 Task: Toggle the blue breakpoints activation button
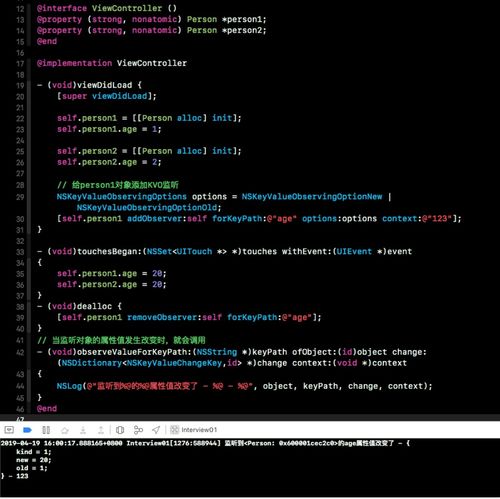click(x=27, y=430)
